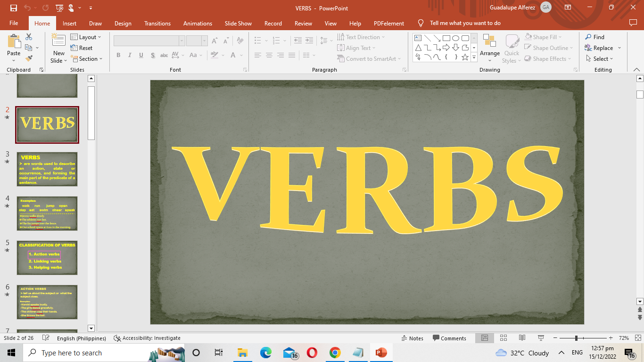Image resolution: width=644 pixels, height=362 pixels.
Task: Switch to Normal view button
Action: point(484,338)
